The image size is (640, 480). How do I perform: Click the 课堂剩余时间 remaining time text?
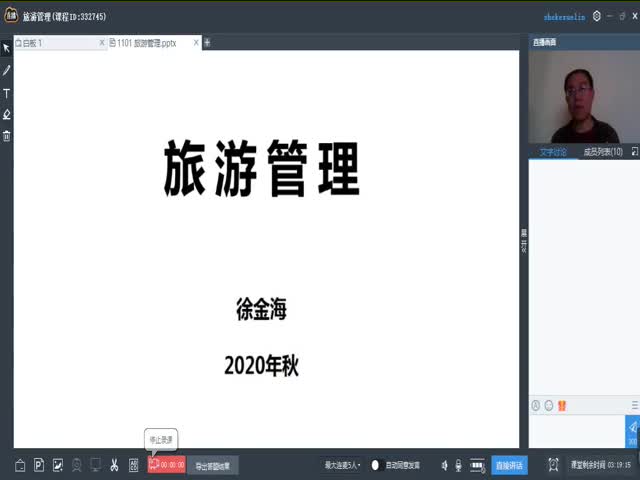coord(601,464)
